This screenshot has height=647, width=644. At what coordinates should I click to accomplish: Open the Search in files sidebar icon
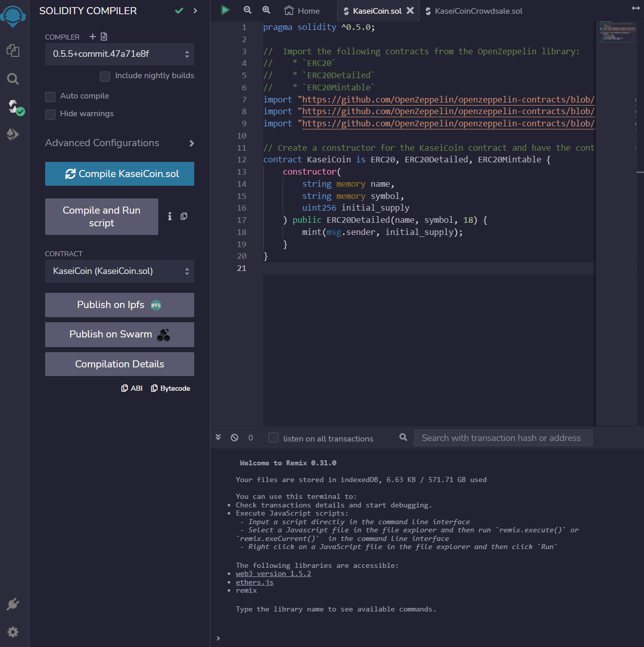tap(13, 79)
